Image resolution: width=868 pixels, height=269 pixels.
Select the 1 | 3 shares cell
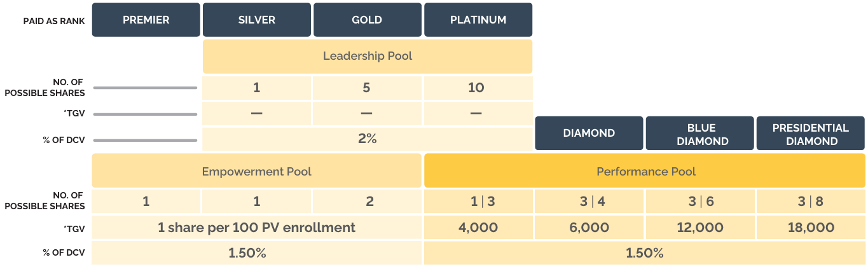click(478, 202)
